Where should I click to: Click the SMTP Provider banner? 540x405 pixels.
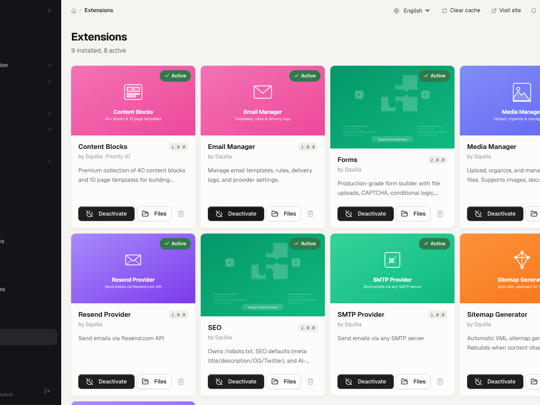point(392,268)
